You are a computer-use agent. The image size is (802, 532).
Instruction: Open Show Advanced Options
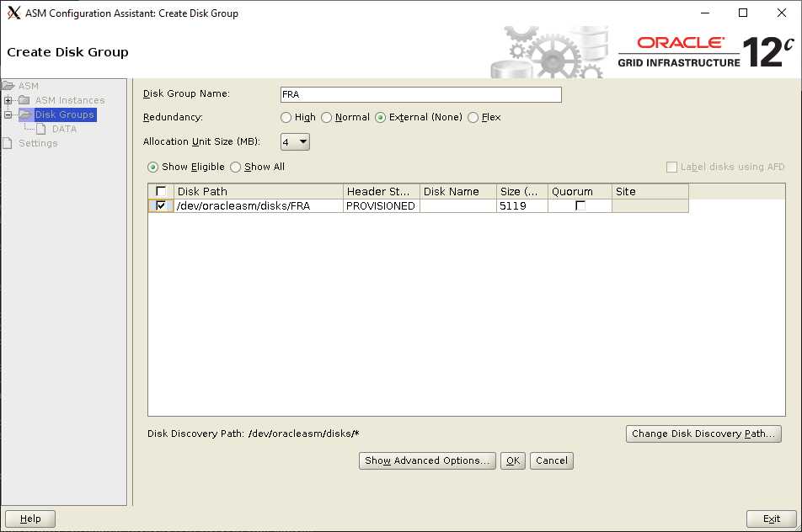click(x=427, y=461)
